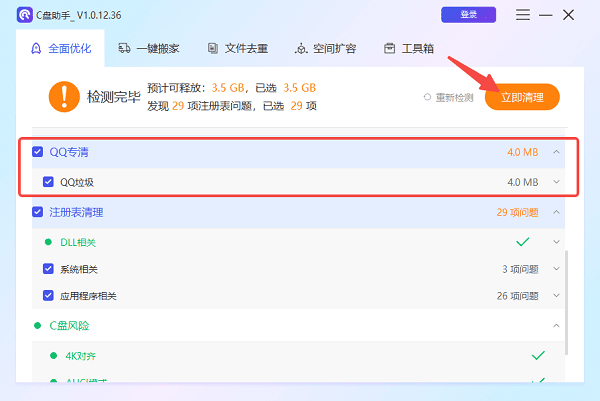Open the 一键搬家 tab
Screen dimensions: 600x401
[x=148, y=49]
